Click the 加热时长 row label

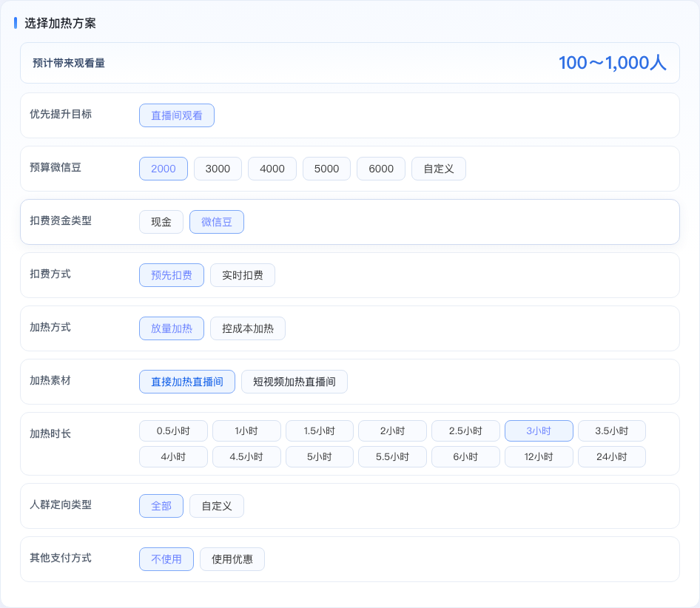[x=50, y=433]
